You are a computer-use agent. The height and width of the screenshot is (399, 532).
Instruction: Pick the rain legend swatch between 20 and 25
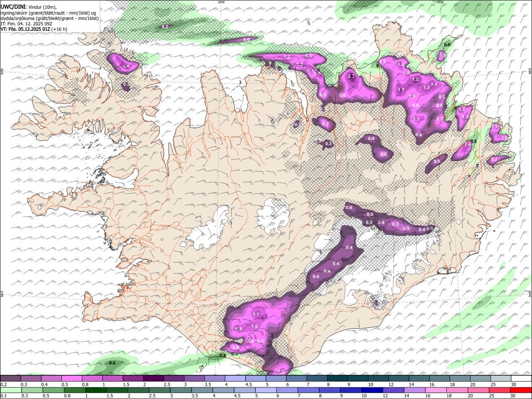[479, 390]
